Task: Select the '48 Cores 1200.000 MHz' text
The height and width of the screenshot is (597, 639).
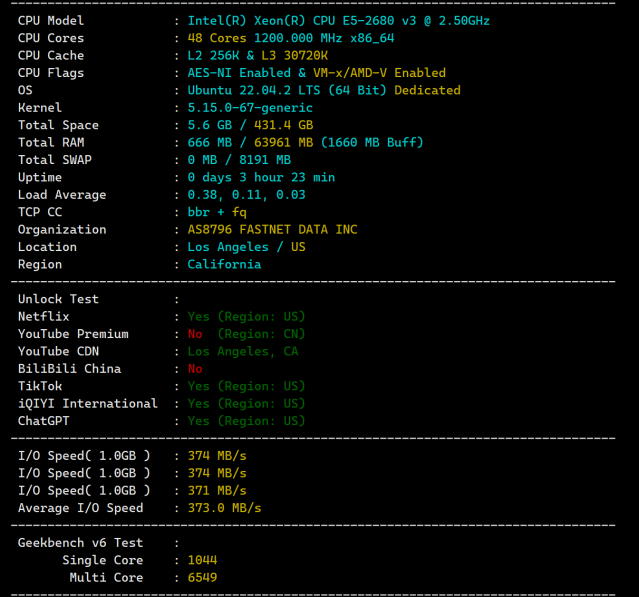Action: 264,38
